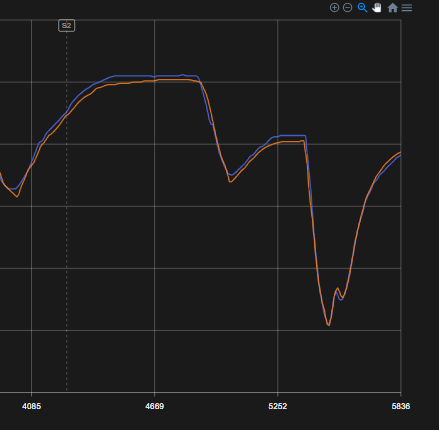Click the 5836 x-axis label

point(401,406)
